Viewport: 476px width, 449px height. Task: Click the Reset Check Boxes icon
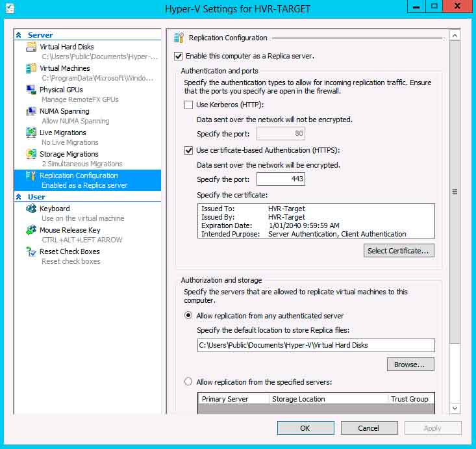tap(31, 251)
